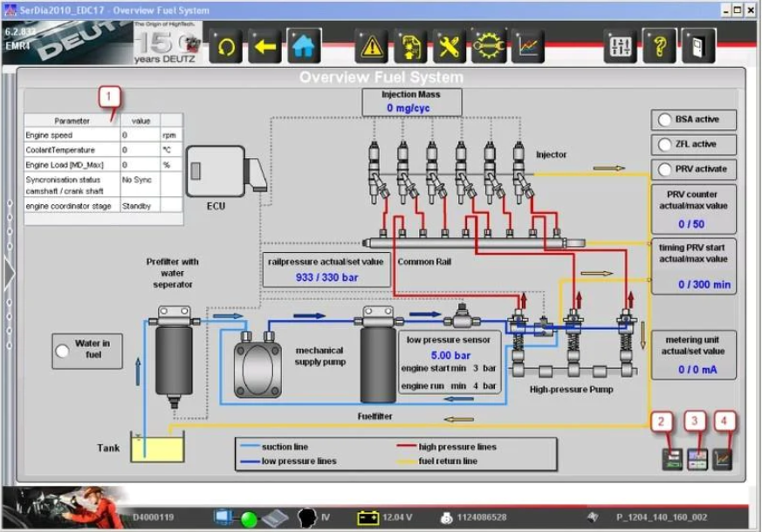Open the Home screen icon
This screenshot has width=762, height=532.
pos(303,46)
